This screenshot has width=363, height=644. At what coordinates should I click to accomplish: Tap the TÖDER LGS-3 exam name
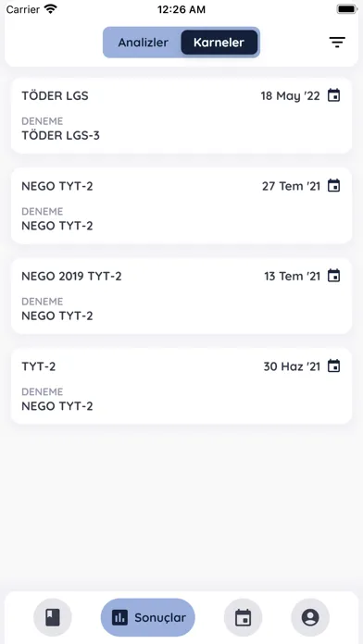(60, 135)
